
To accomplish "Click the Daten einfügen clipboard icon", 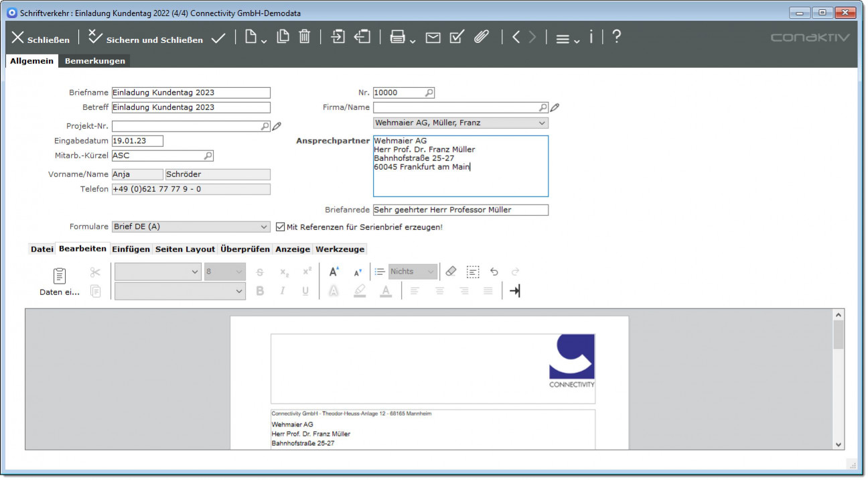I will point(60,276).
